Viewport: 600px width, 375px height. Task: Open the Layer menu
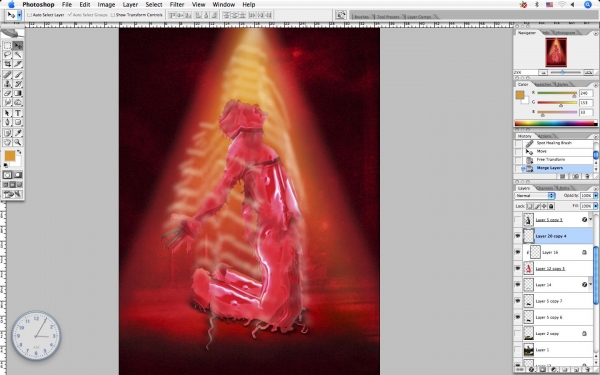(x=130, y=5)
